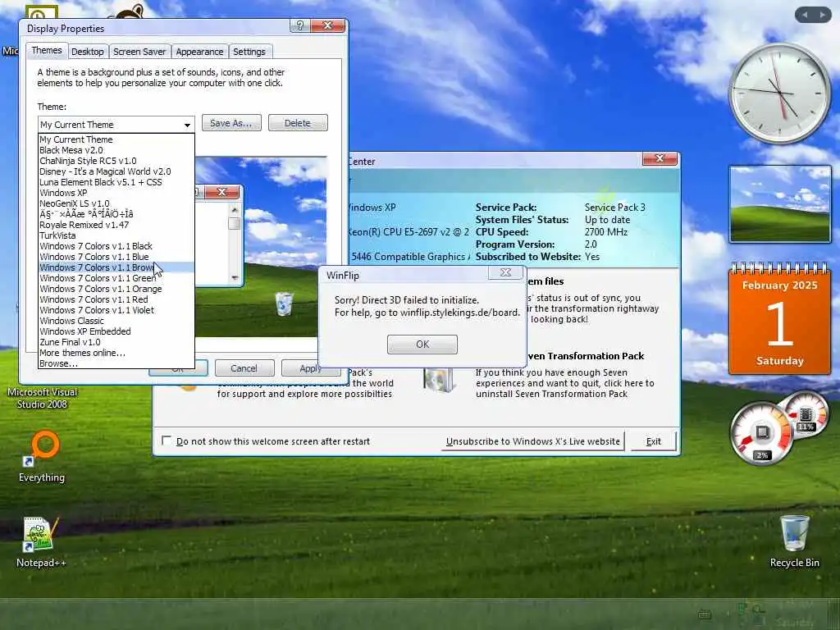Click the analog clock sidebar gadget
Screen dimensions: 840x630
coord(779,94)
